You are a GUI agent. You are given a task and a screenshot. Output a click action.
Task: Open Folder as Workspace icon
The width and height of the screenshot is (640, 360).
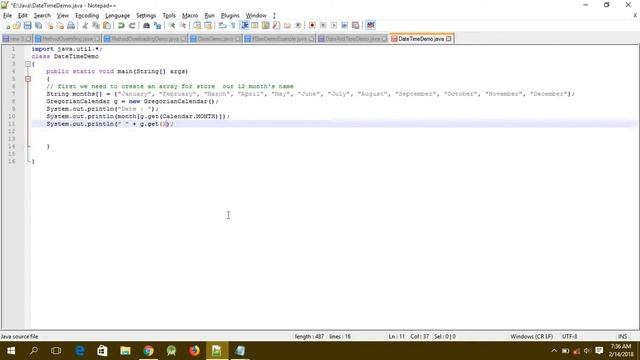tap(287, 25)
